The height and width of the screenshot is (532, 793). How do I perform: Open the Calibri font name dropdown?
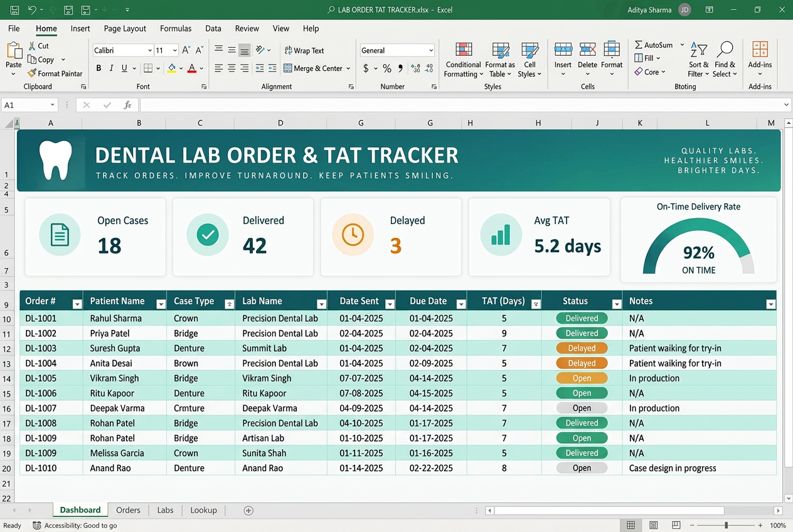pyautogui.click(x=150, y=51)
